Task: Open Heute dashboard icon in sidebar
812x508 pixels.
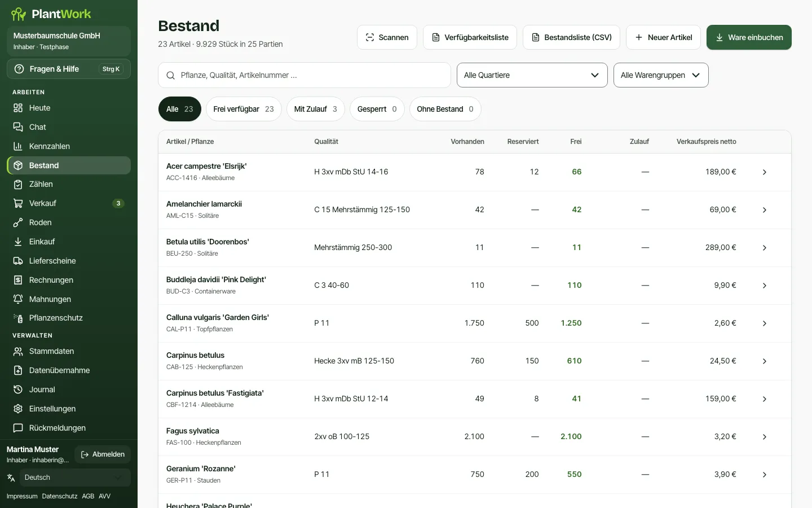Action: [x=18, y=108]
